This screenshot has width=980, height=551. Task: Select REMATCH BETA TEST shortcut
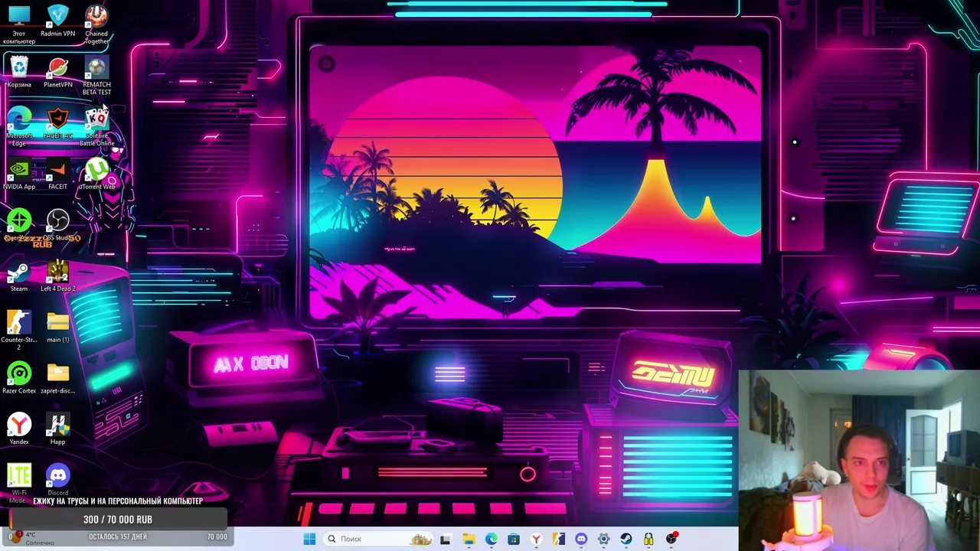[96, 76]
